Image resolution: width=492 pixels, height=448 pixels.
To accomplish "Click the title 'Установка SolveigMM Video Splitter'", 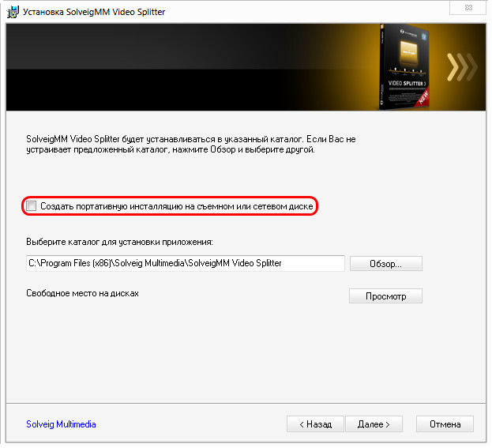I will tap(94, 12).
